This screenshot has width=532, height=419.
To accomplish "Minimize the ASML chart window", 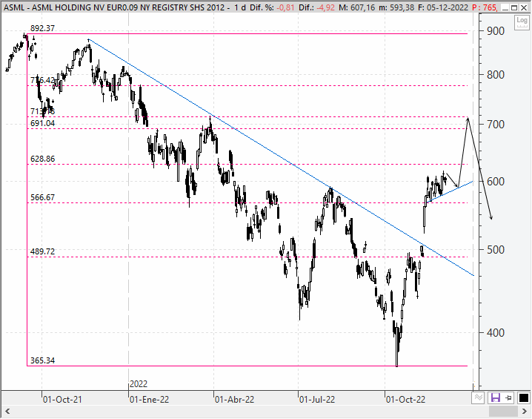I will (x=505, y=7).
